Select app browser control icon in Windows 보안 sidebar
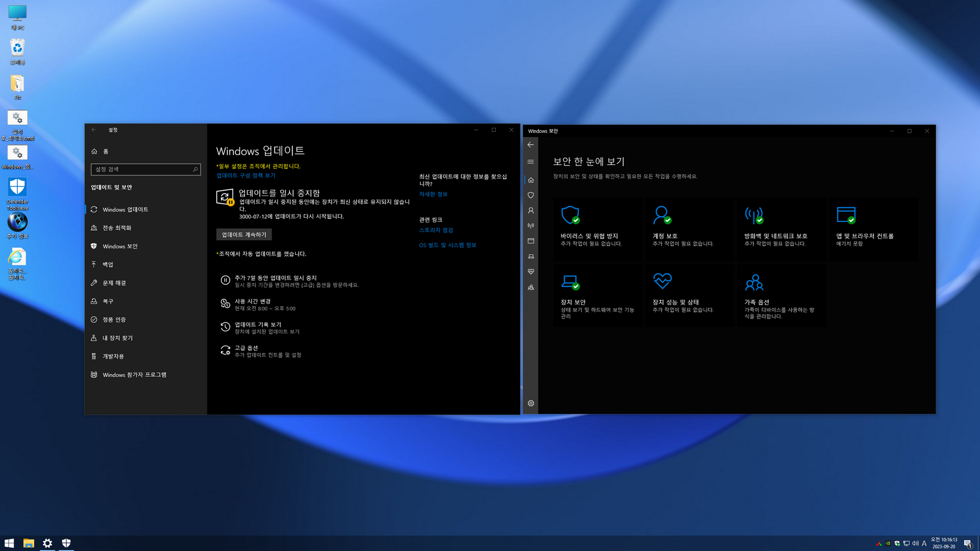This screenshot has width=980, height=551. tap(531, 241)
